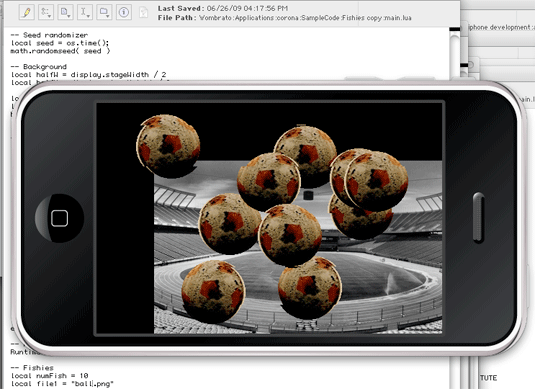Open the markers I-beam dropdown
535x389 pixels.
point(84,12)
